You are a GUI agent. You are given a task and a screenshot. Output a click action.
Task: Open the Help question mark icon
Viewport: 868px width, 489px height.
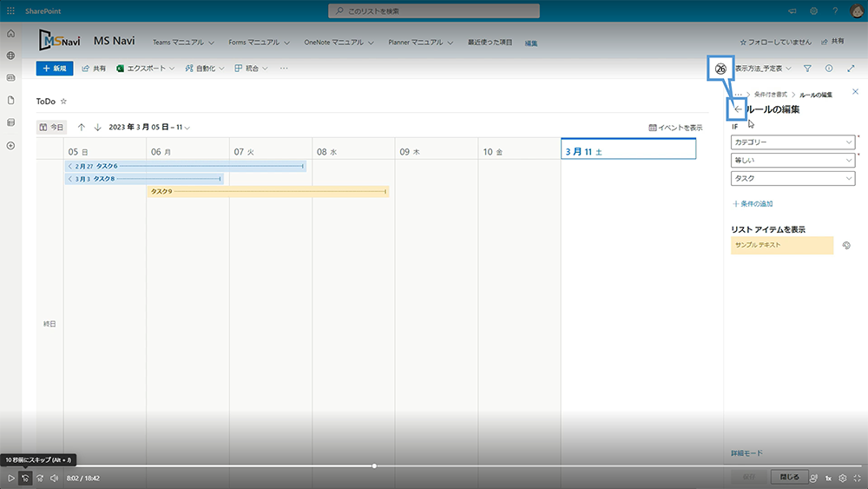pyautogui.click(x=835, y=11)
